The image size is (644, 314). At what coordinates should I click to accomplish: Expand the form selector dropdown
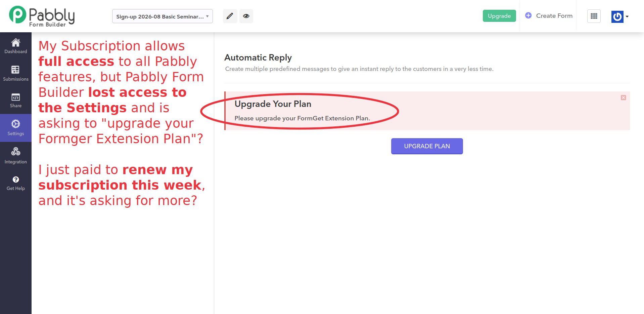(x=162, y=16)
